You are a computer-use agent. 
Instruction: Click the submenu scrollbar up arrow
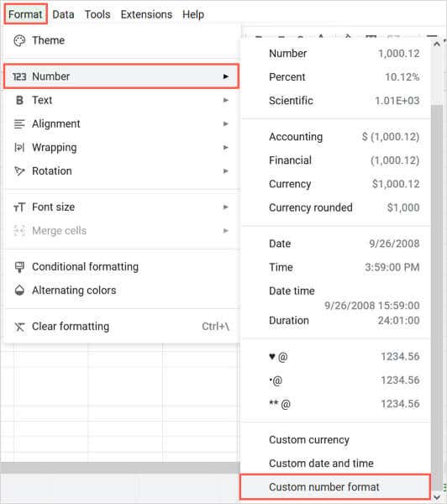tap(437, 45)
